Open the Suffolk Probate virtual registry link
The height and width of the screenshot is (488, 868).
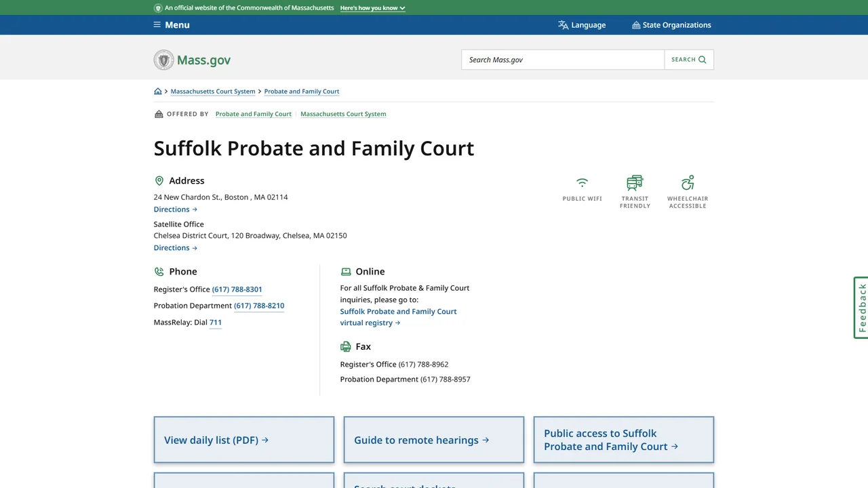(x=399, y=317)
